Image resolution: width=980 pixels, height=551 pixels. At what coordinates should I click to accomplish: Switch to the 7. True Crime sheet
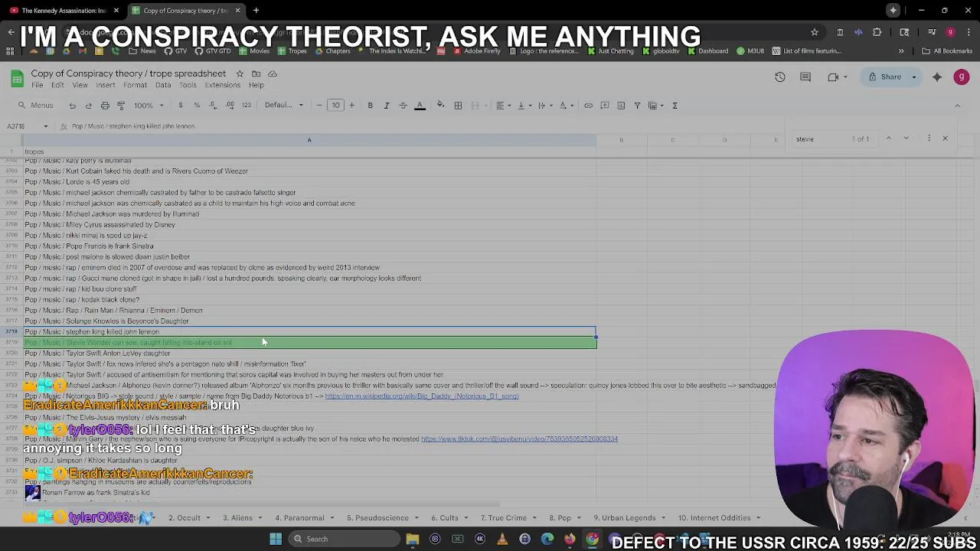(503, 518)
